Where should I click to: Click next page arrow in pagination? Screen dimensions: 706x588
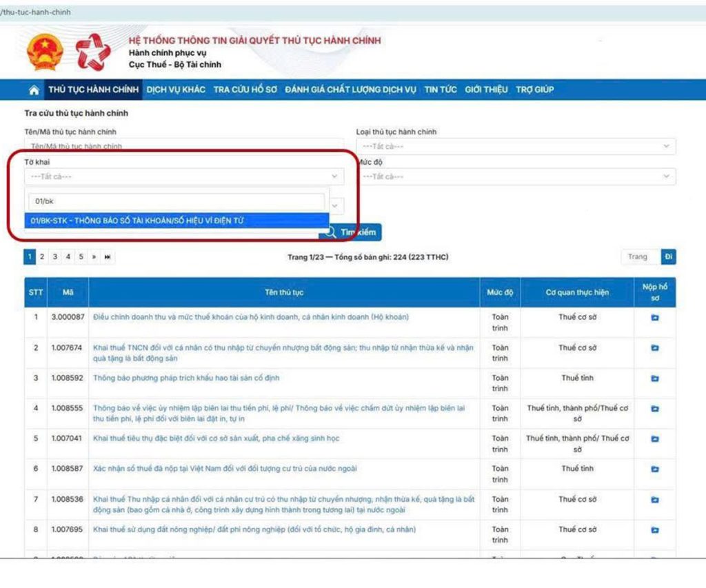point(94,257)
